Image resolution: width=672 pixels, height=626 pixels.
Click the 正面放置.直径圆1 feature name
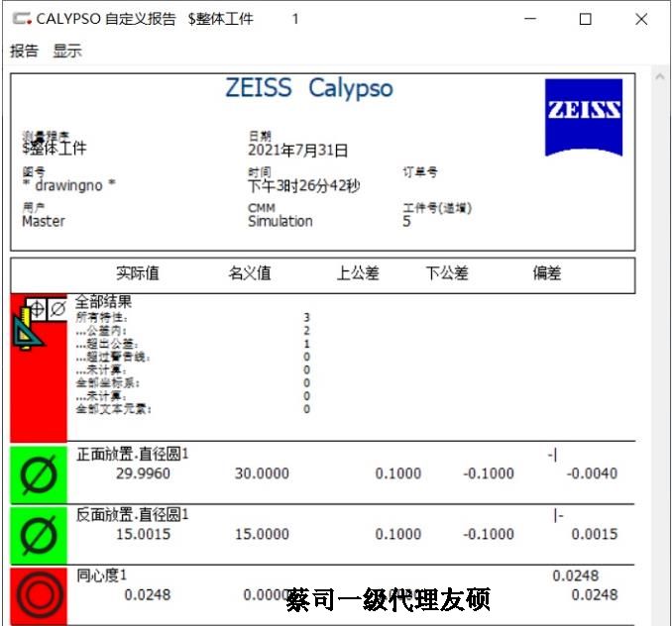[x=133, y=454]
